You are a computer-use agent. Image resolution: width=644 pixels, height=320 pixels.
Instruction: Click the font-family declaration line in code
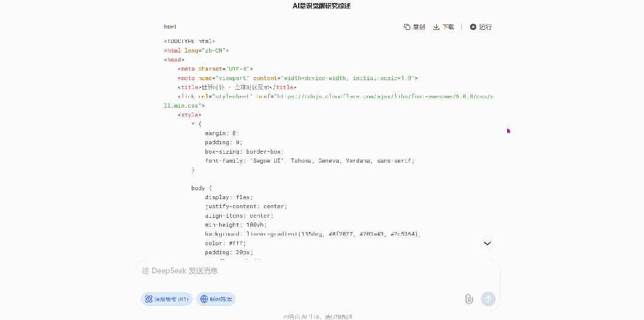pos(309,161)
